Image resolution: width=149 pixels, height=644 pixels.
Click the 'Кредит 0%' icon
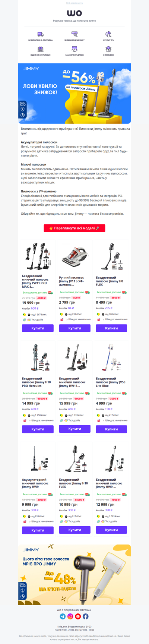point(108,34)
